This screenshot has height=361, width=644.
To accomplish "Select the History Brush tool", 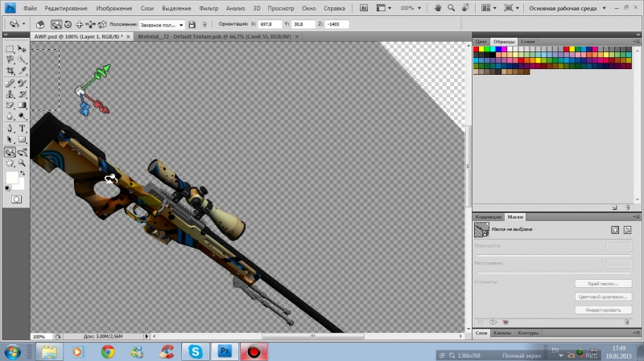I will point(23,94).
